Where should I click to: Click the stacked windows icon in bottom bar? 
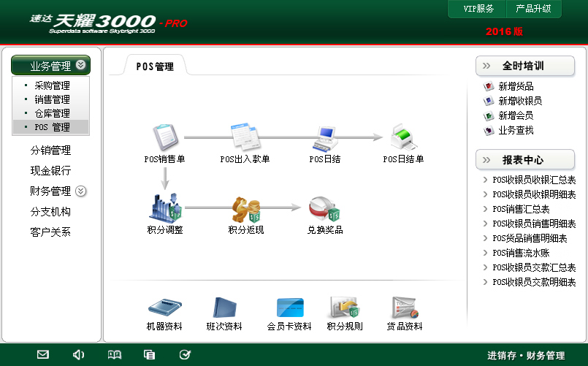click(x=149, y=354)
